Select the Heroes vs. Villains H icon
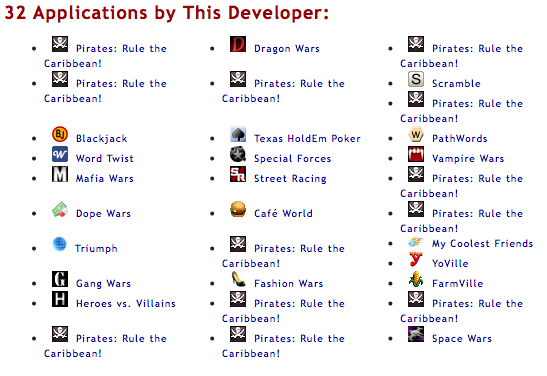Screen dimensions: 547x376 (x=60, y=299)
